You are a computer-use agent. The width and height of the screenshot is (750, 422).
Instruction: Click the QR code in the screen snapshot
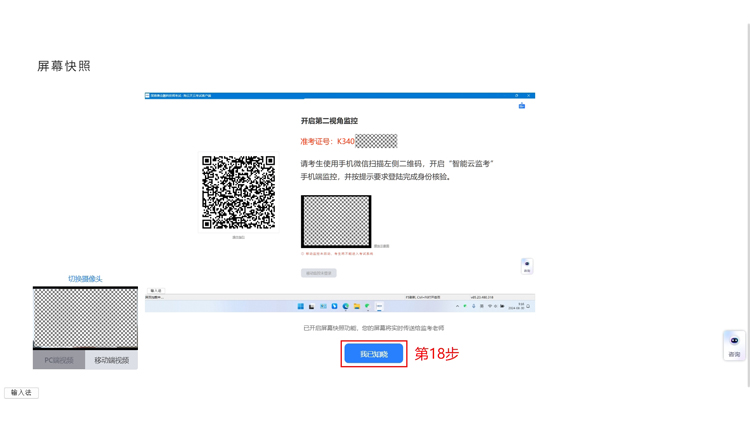(x=238, y=192)
